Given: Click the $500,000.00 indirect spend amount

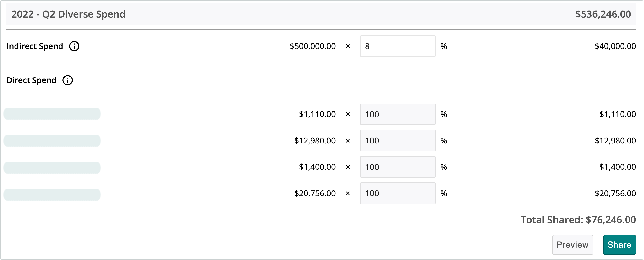Looking at the screenshot, I should tap(312, 46).
